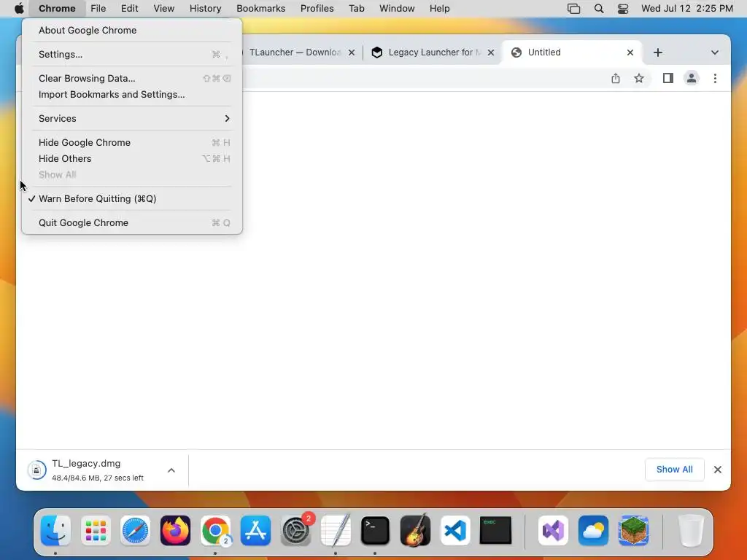This screenshot has height=560, width=747.
Task: Open the black exec file dock icon
Action: [495, 531]
